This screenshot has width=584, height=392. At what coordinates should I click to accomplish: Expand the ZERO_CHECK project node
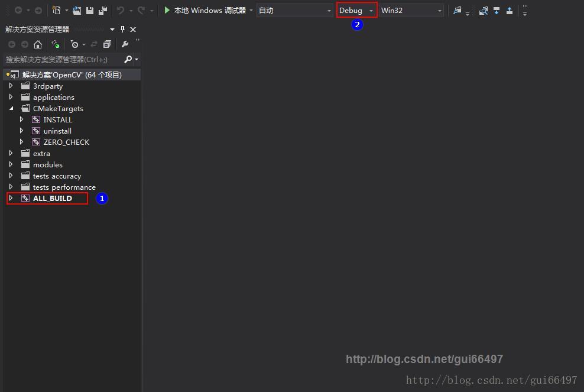21,142
